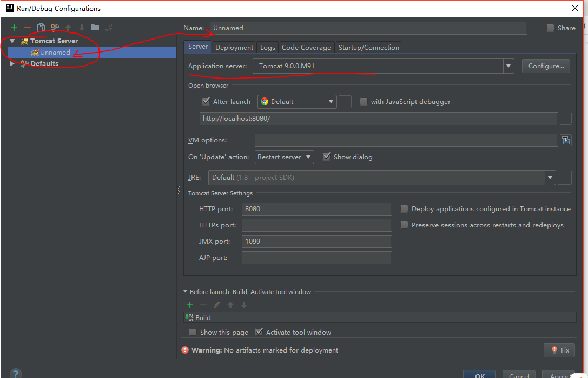
Task: Expand the Defaults tree node
Action: 12,63
